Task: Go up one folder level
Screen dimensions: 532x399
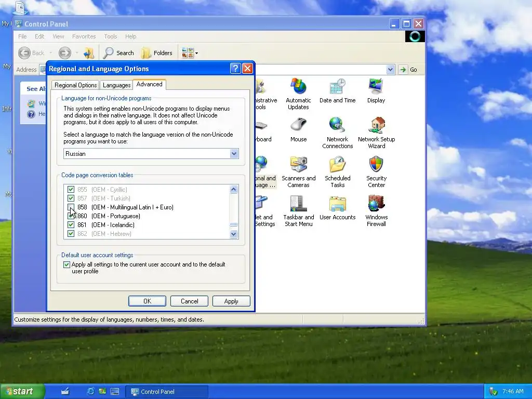Action: tap(89, 53)
